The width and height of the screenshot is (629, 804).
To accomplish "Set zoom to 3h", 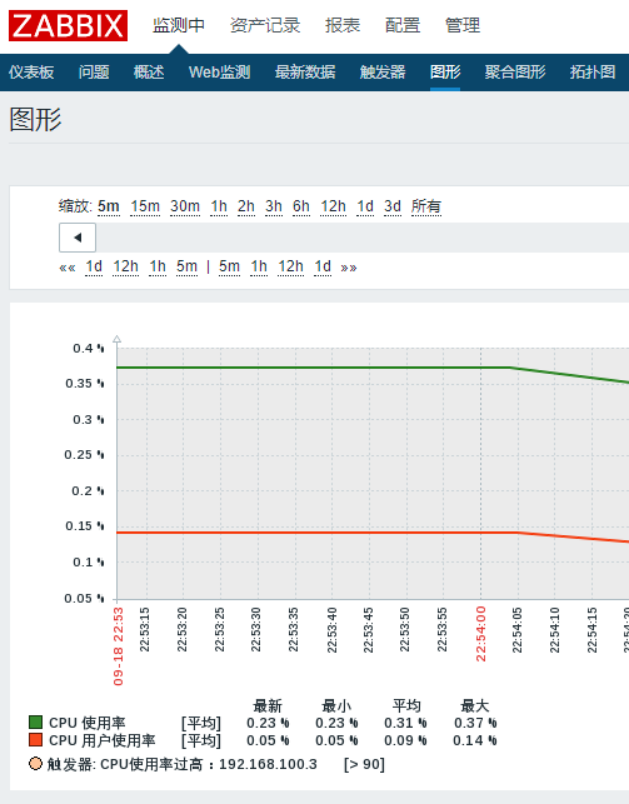I will pyautogui.click(x=274, y=207).
